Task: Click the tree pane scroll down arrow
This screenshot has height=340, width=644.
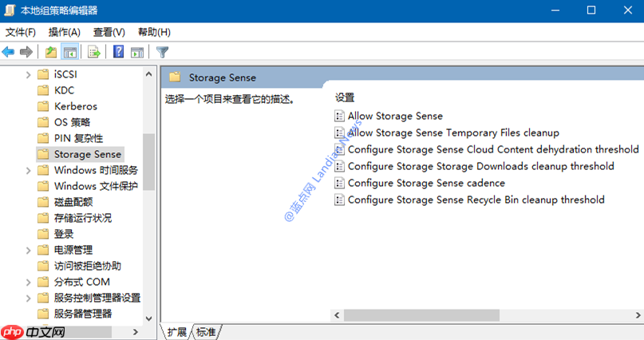Action: point(148,318)
